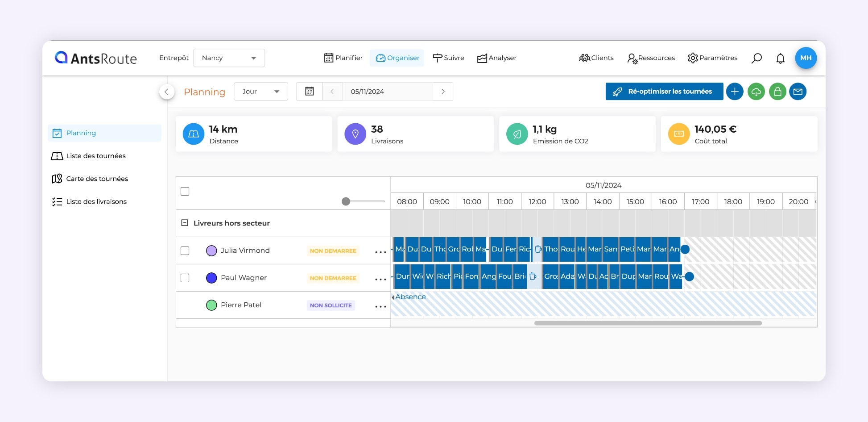The image size is (868, 422).
Task: Click the search magnifier icon
Action: pos(756,58)
